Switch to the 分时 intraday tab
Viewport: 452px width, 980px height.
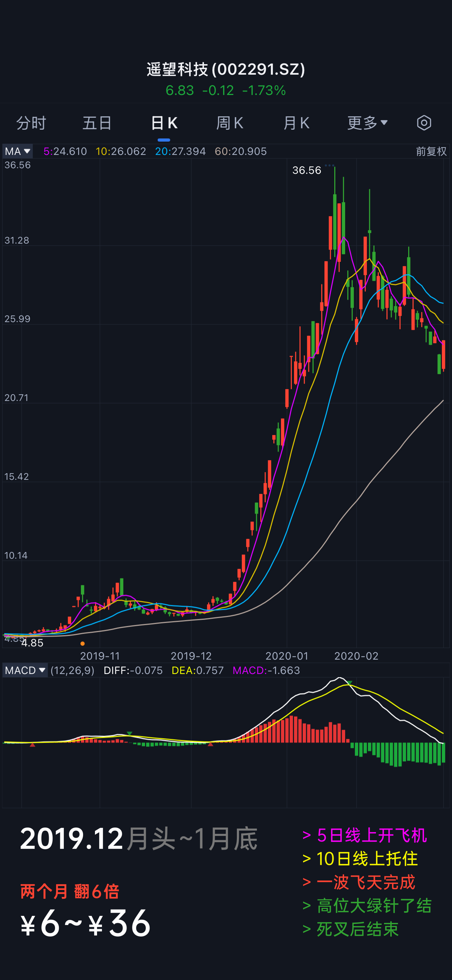point(31,123)
